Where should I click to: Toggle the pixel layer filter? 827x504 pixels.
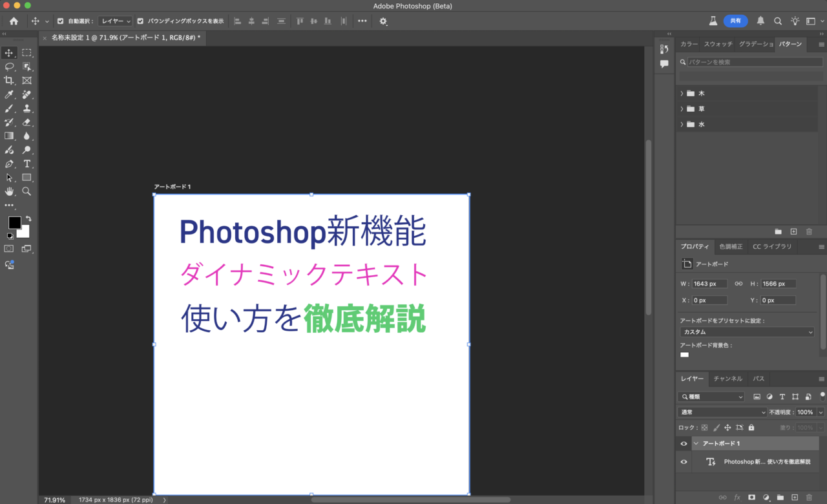pyautogui.click(x=757, y=397)
